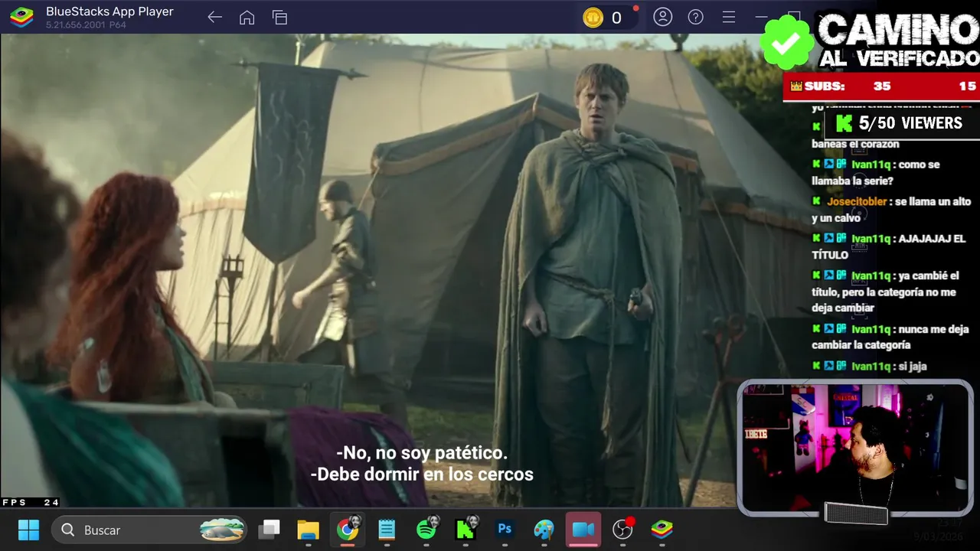Image resolution: width=980 pixels, height=551 pixels.
Task: Click the '5/50 VIEWERS' counter
Action: tap(900, 123)
